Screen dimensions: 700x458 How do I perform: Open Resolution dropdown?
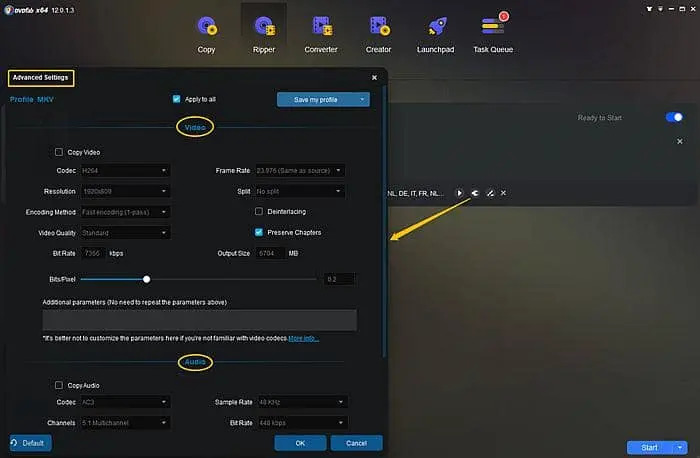click(x=125, y=191)
